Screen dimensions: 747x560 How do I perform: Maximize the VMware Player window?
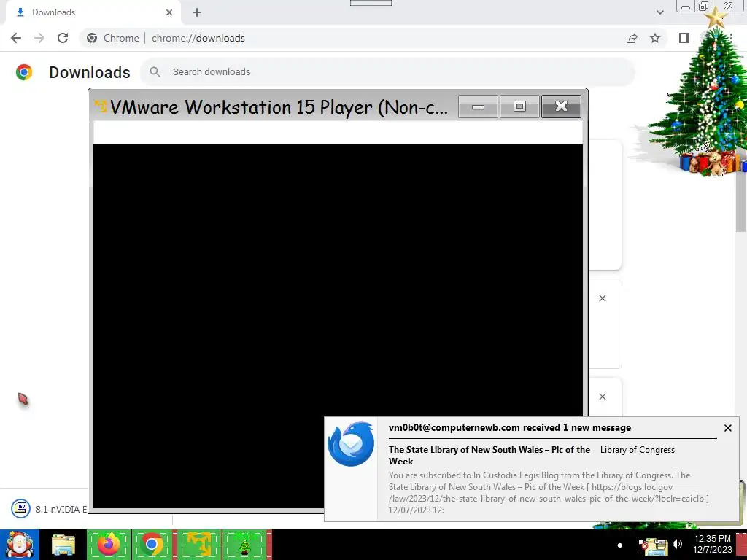[519, 106]
